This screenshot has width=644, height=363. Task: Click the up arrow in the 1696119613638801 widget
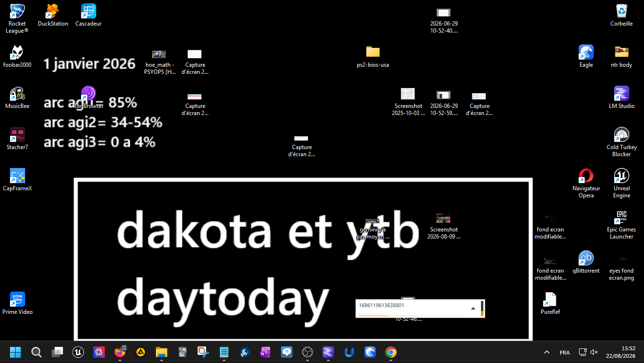(473, 309)
